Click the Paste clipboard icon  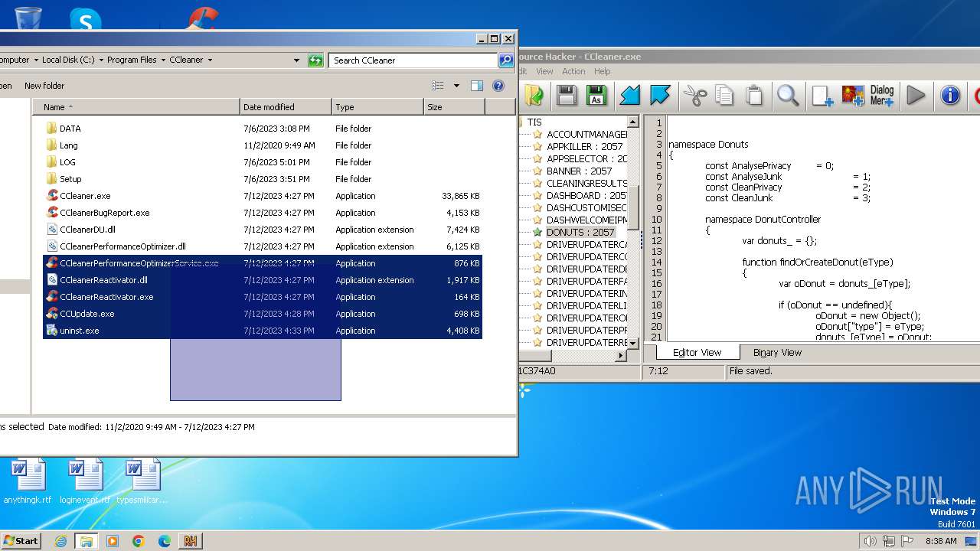point(754,95)
